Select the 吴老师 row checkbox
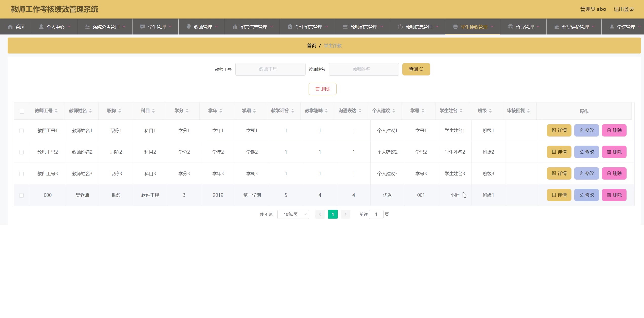 click(x=22, y=195)
